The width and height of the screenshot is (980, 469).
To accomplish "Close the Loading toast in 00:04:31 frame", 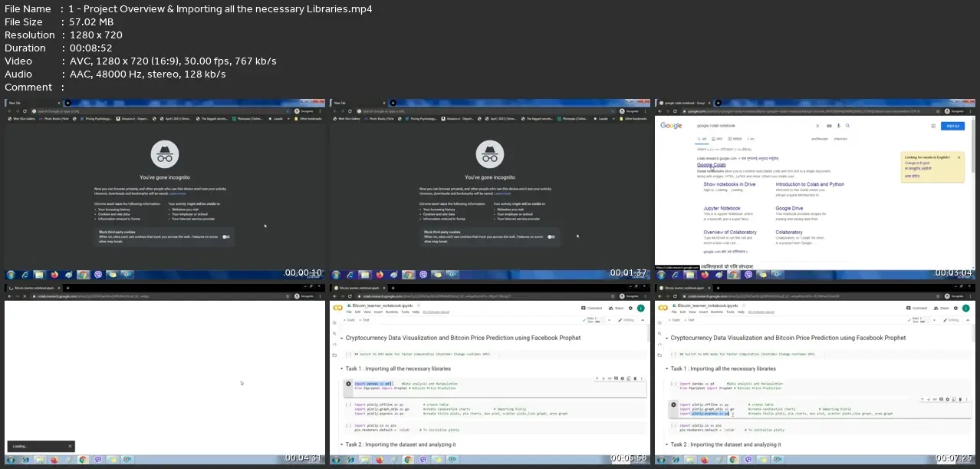I will [x=70, y=446].
